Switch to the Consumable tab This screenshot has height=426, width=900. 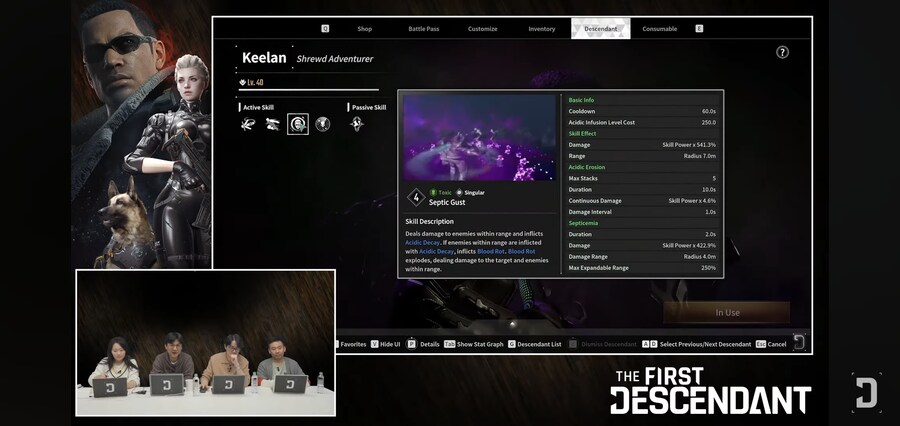pos(660,29)
